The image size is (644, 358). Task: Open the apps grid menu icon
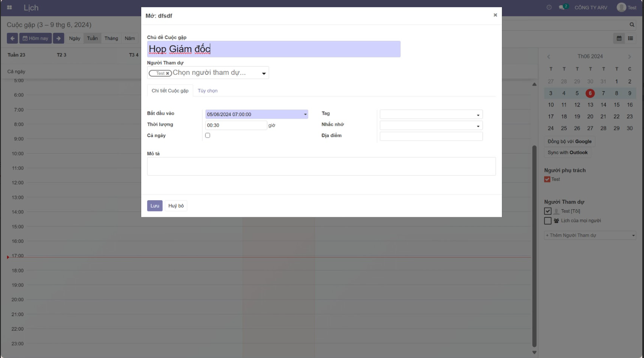point(10,7)
